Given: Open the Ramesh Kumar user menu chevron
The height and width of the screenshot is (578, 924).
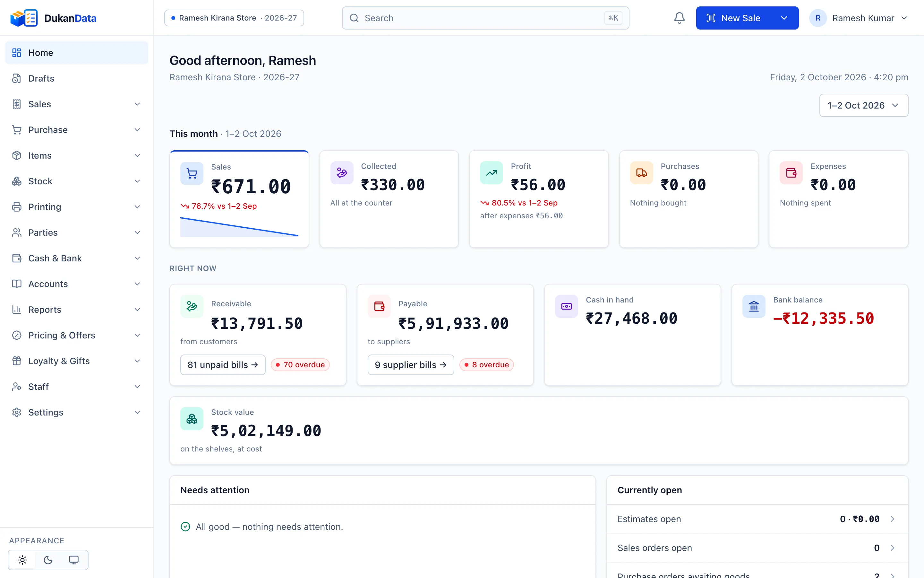Looking at the screenshot, I should [904, 18].
